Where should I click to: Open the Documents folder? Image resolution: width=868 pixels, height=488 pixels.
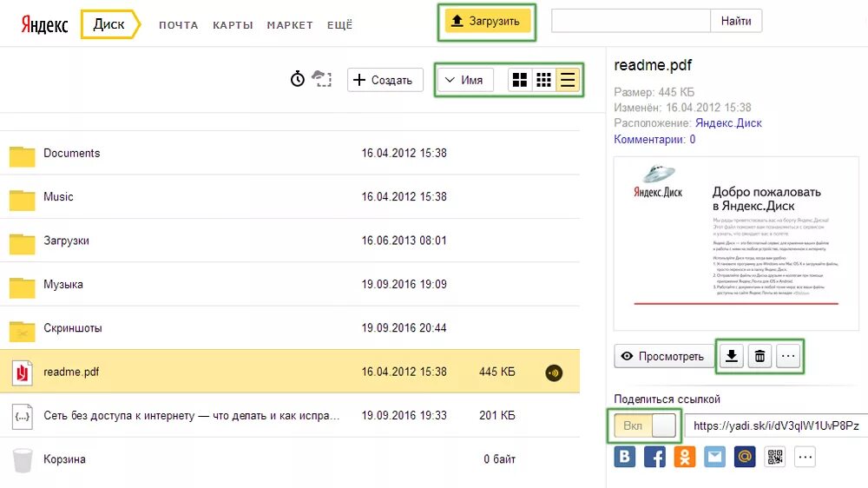tap(290, 154)
